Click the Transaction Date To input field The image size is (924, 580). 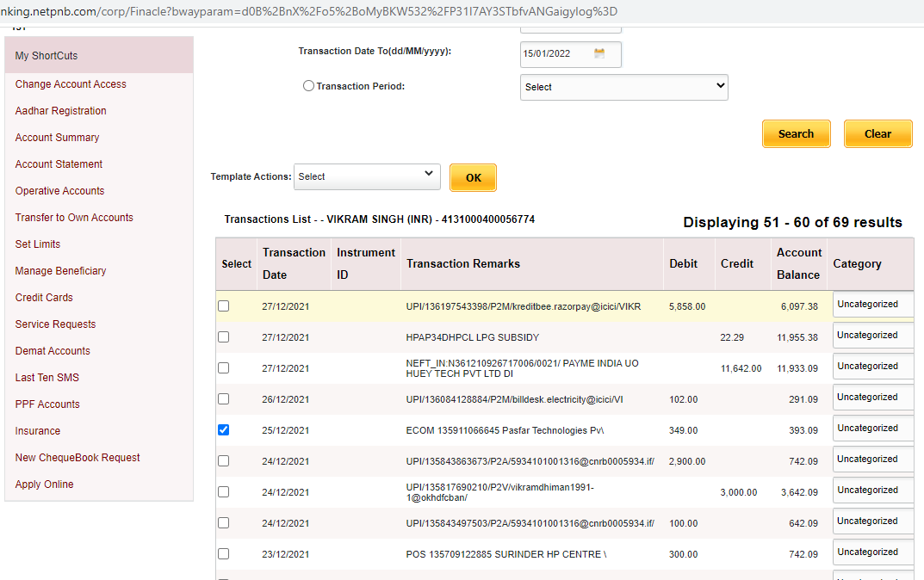pyautogui.click(x=555, y=54)
